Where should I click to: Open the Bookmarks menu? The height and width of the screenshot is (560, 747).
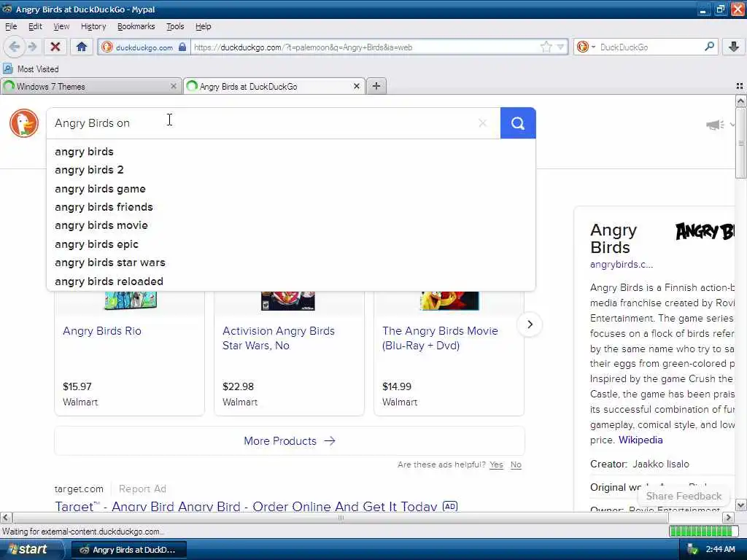[136, 26]
